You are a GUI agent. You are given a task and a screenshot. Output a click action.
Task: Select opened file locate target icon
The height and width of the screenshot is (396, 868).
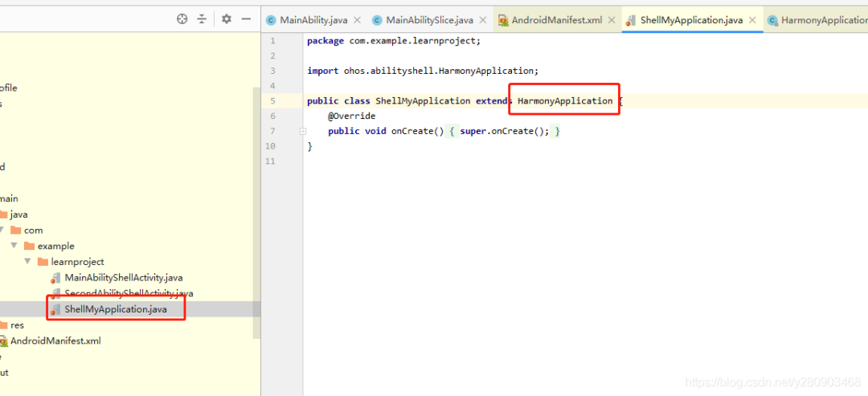182,18
